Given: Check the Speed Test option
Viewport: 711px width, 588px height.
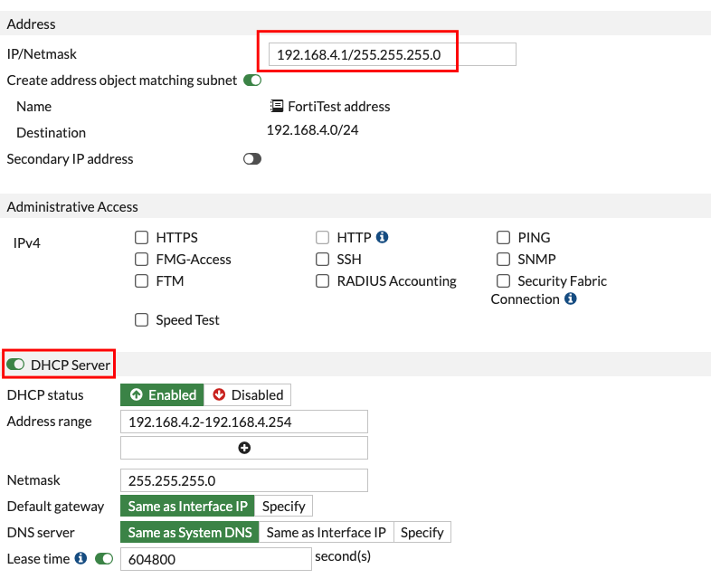Looking at the screenshot, I should (x=141, y=320).
